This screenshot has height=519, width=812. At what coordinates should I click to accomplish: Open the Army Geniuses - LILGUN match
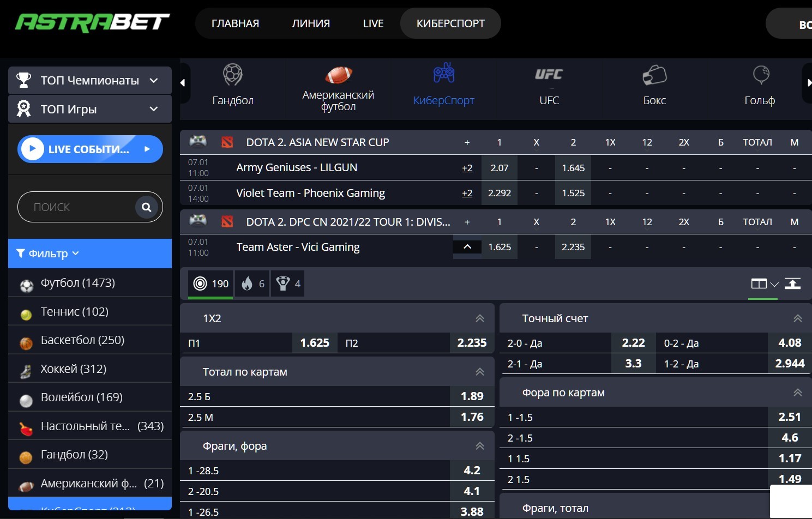(297, 167)
